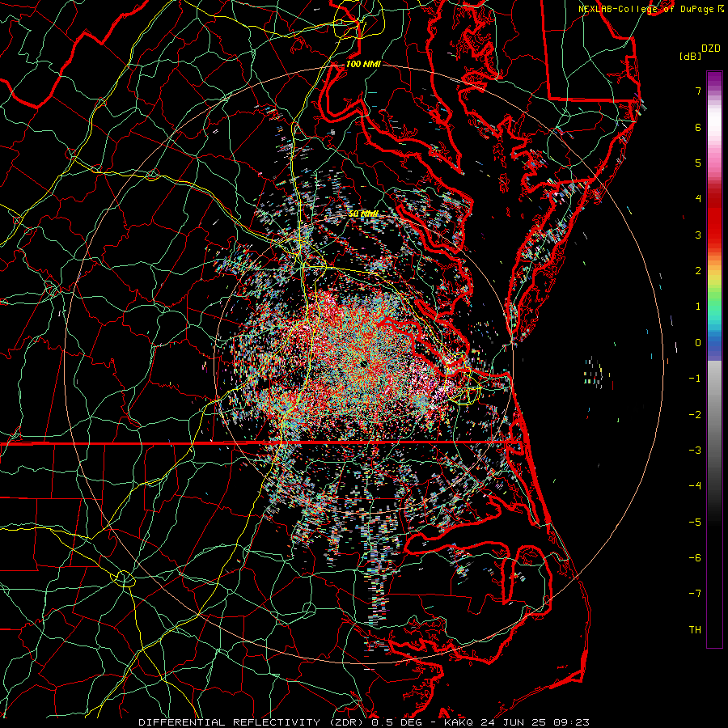Click the DIFFERENTIAL REFLECTIVITY (ZDR) caption text
The image size is (728, 728).
tap(252, 722)
